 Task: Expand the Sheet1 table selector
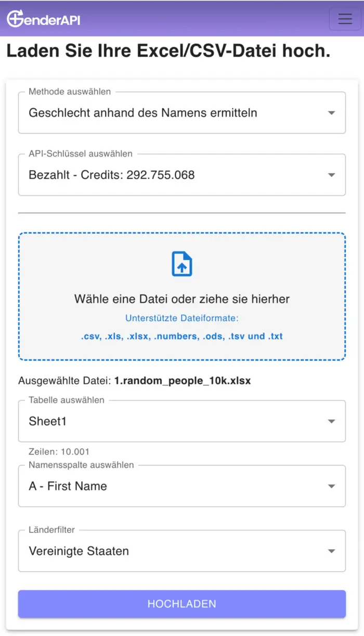(48, 422)
